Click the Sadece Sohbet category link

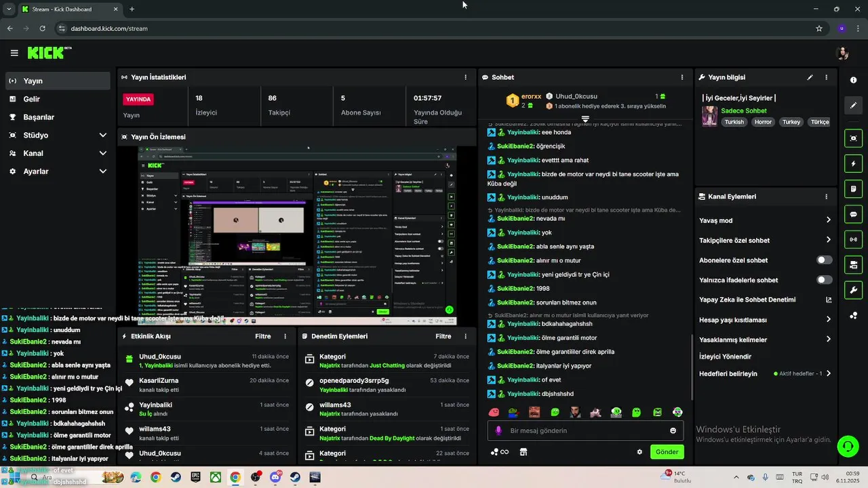744,110
